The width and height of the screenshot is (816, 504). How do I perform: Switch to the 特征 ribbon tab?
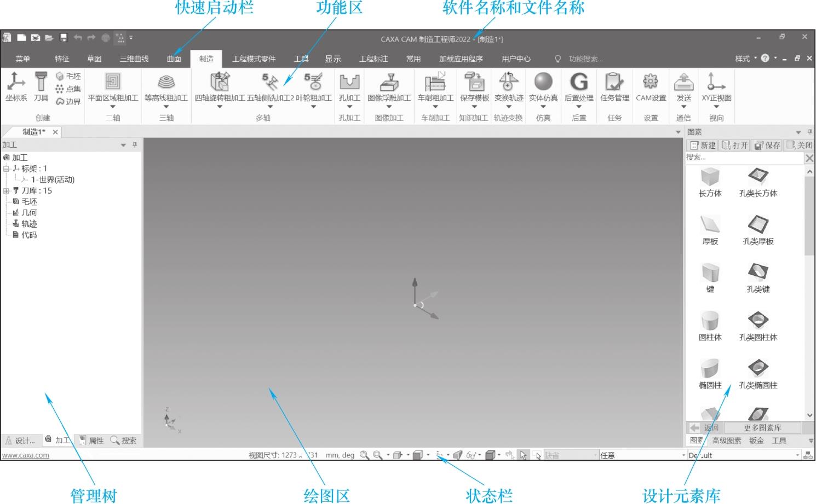tap(62, 59)
